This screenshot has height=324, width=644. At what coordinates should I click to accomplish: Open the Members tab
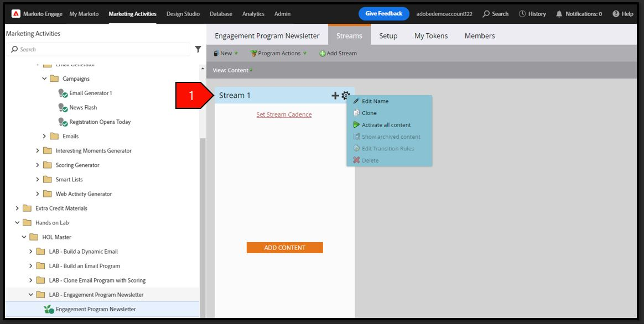(480, 36)
